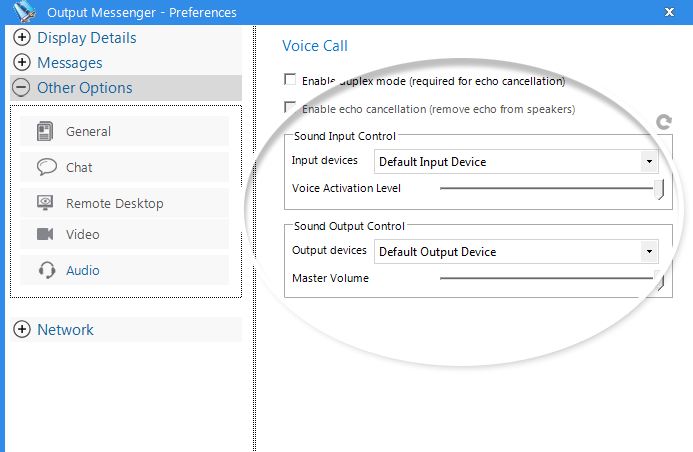Expand the Display Details section

point(22,38)
